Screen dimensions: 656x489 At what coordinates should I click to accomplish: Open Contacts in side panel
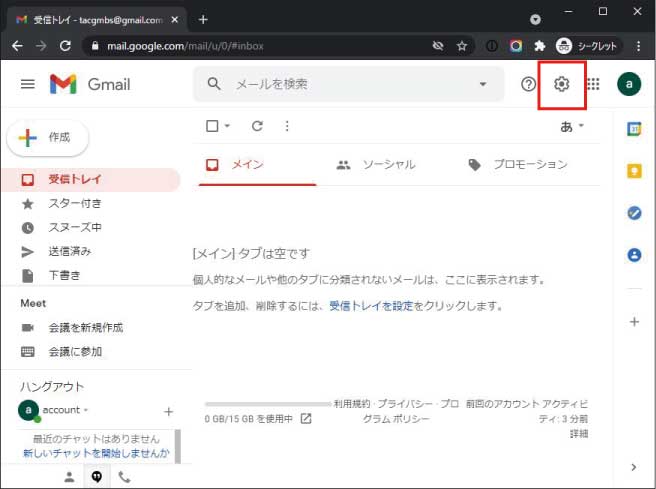tap(633, 255)
